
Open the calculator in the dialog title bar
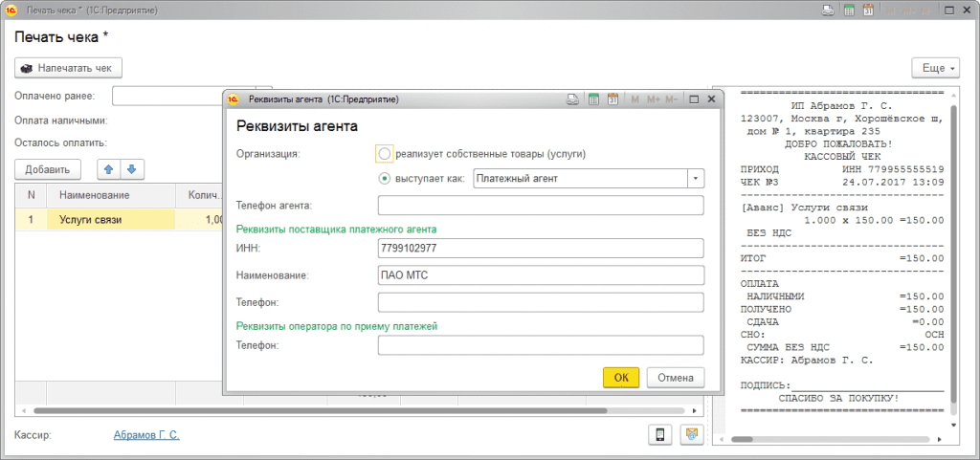click(593, 99)
